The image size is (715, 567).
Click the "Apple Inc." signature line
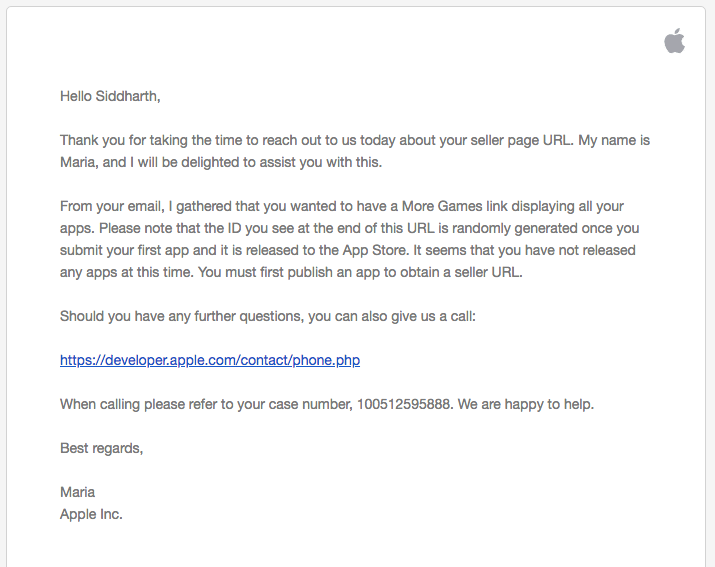point(91,514)
